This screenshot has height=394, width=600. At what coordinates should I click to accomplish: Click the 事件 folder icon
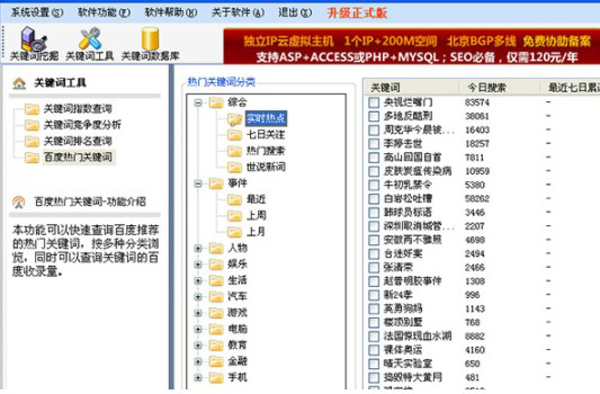tap(216, 184)
